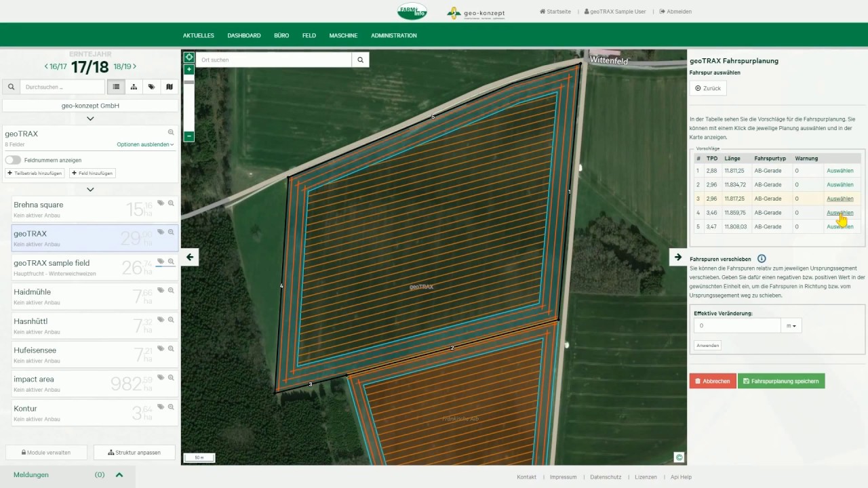
Task: Click the search magnifier icon beside Durchsuchen
Action: pos(11,87)
